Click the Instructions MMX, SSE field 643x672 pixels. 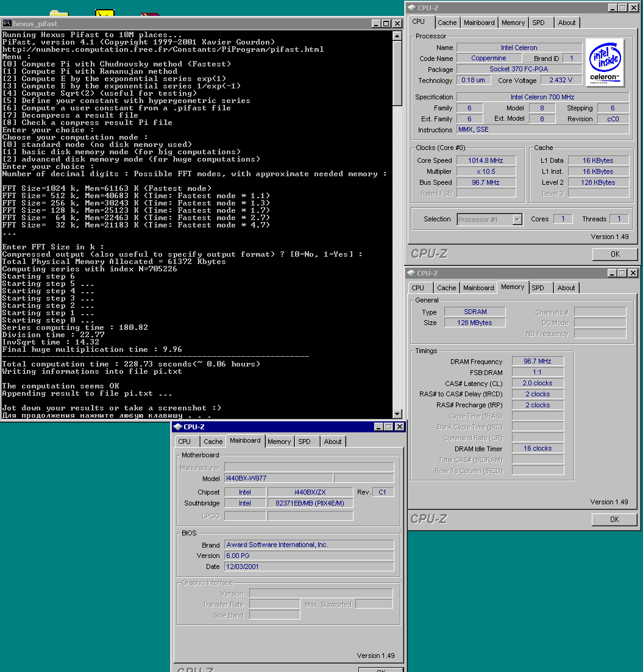click(543, 129)
